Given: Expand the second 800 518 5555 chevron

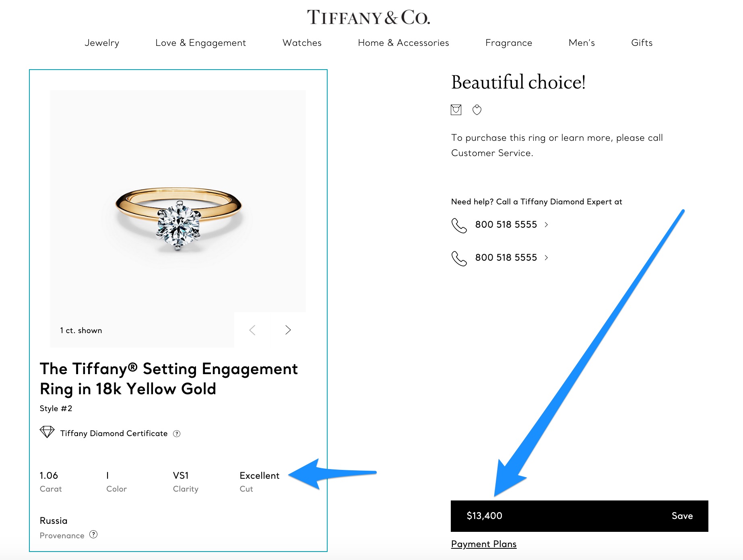Looking at the screenshot, I should tap(546, 257).
